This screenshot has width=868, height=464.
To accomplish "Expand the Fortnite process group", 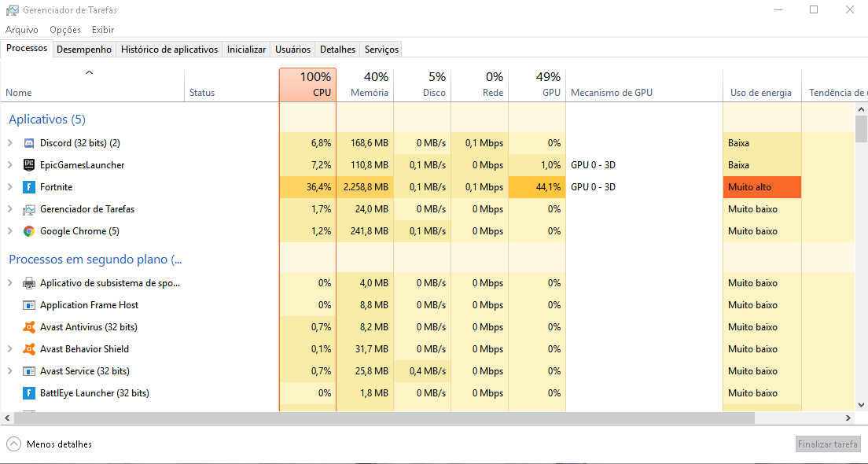I will (x=10, y=187).
